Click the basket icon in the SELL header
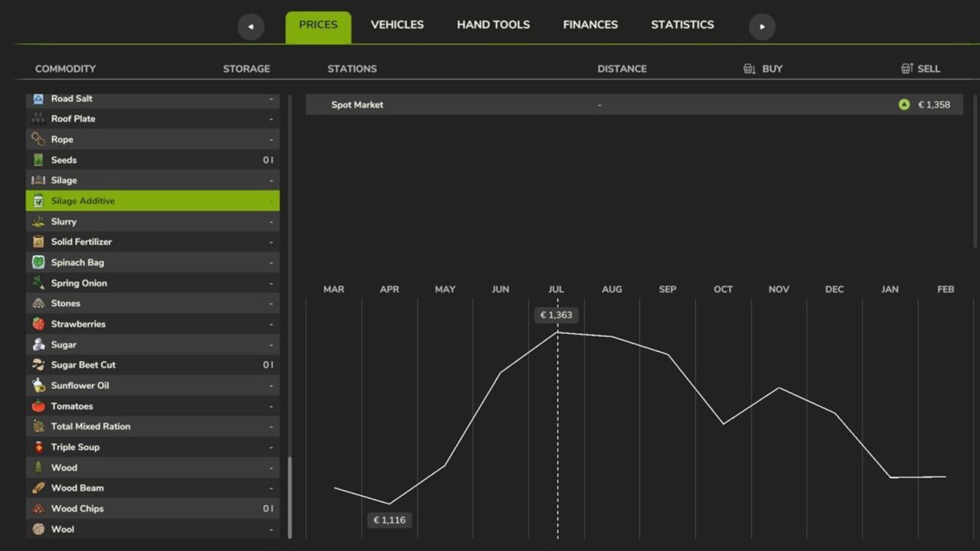 [906, 68]
